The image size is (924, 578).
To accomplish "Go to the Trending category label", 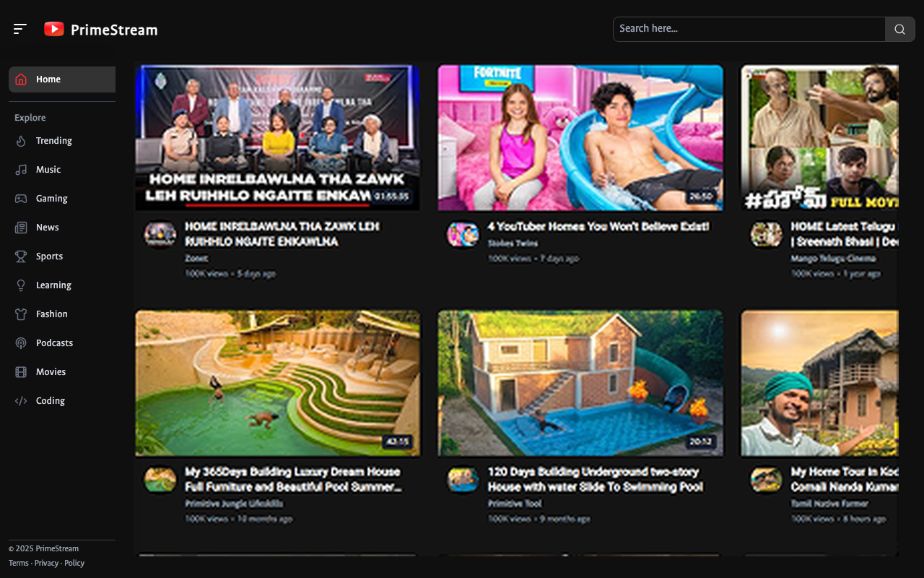I will pyautogui.click(x=54, y=141).
